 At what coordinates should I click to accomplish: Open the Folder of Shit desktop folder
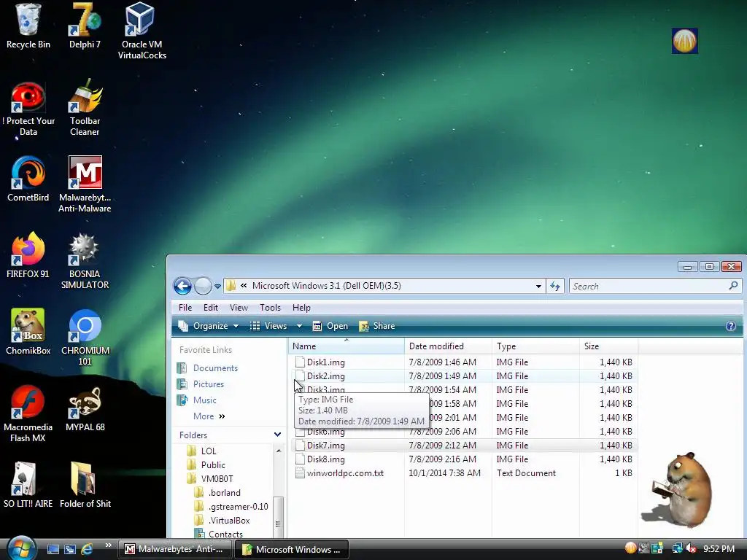[85, 485]
